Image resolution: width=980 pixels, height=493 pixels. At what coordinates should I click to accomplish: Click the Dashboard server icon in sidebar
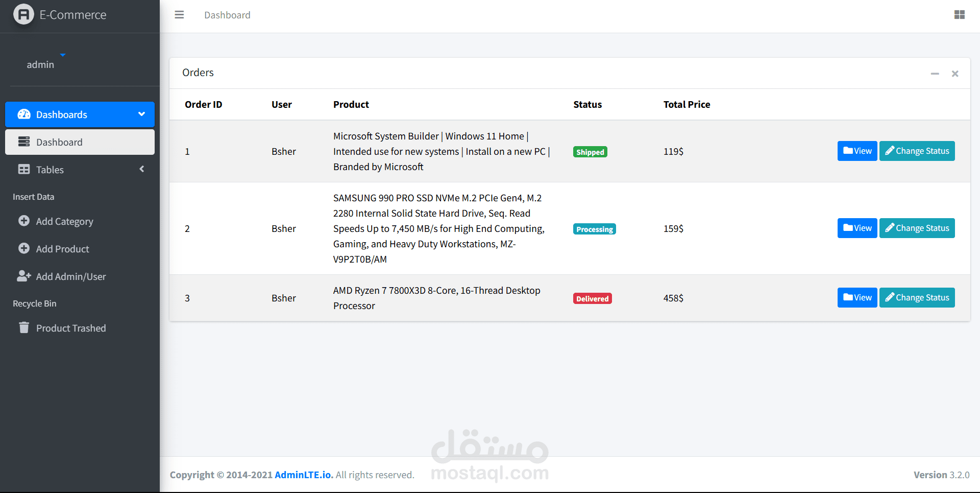click(x=24, y=142)
